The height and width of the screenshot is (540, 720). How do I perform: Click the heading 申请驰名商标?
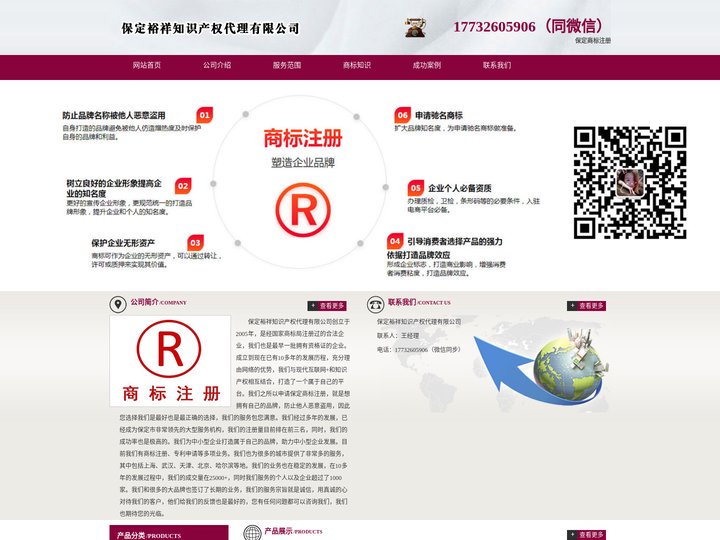(439, 115)
